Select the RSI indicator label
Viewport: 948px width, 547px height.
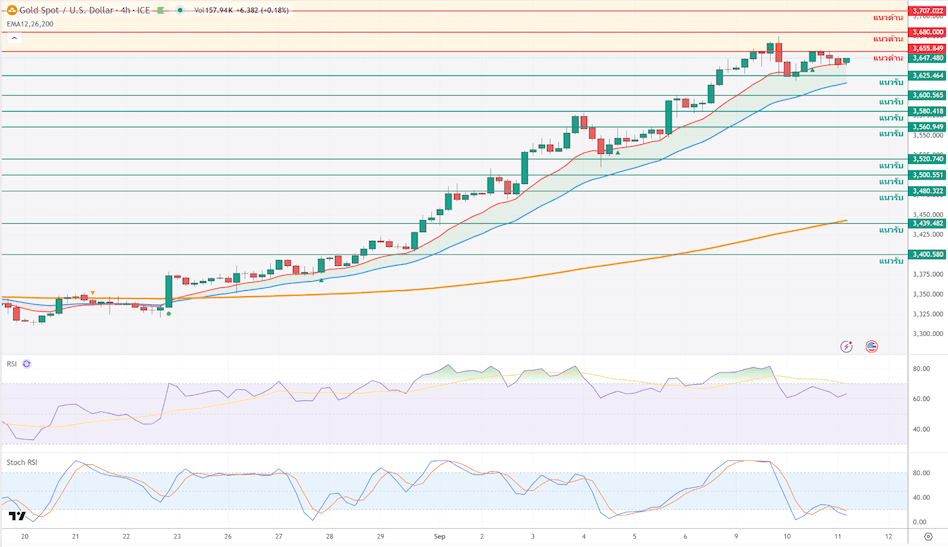pyautogui.click(x=12, y=364)
